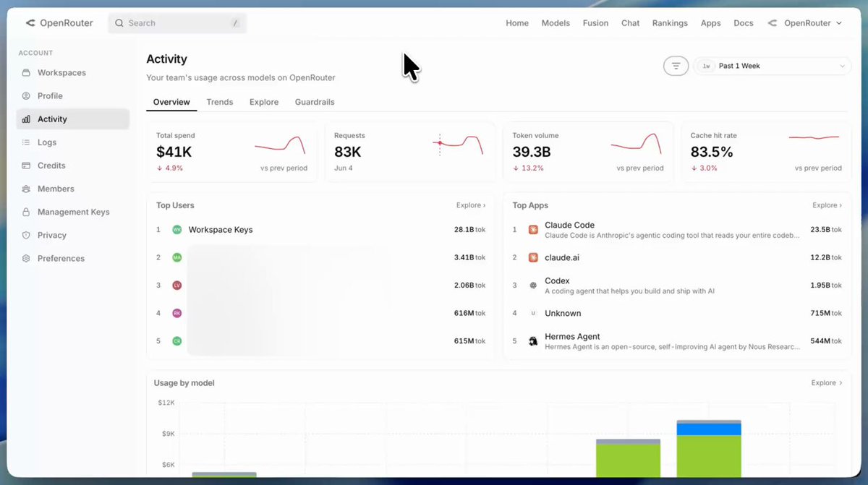Open the Logs list icon

[x=26, y=142]
